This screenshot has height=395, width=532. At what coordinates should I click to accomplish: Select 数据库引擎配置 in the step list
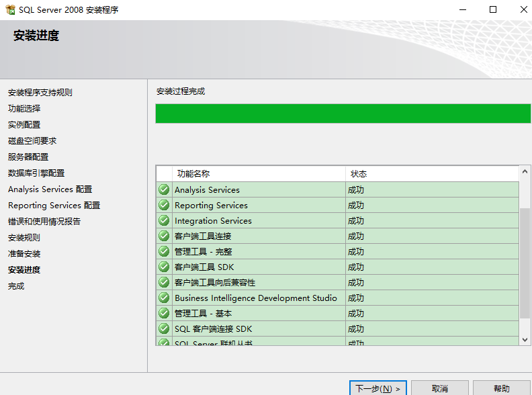coord(36,173)
